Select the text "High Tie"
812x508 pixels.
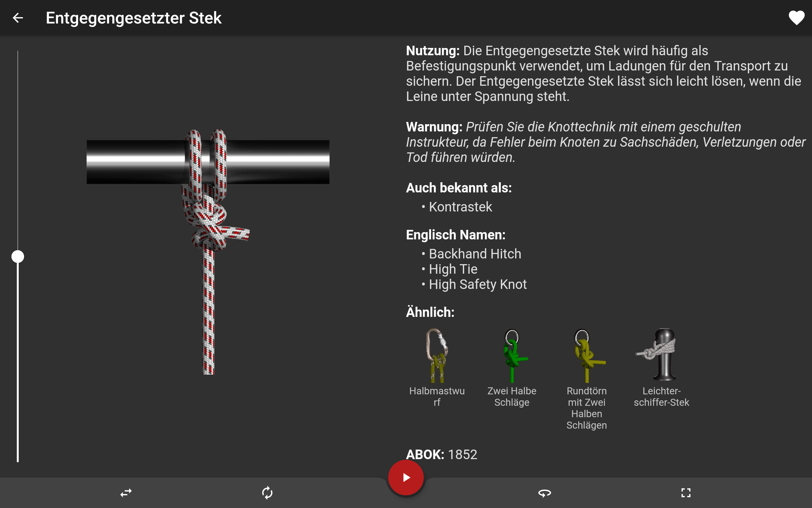pos(453,269)
